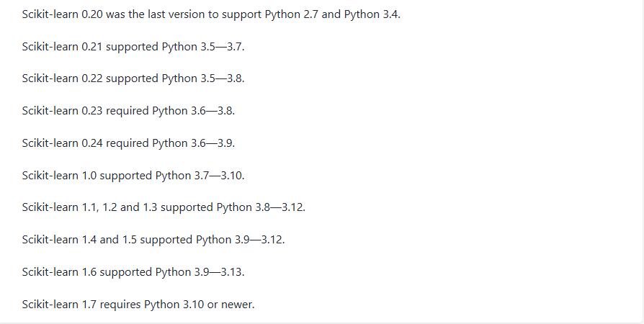Click the Scikit-learn 0.20 last version sentence

point(211,14)
